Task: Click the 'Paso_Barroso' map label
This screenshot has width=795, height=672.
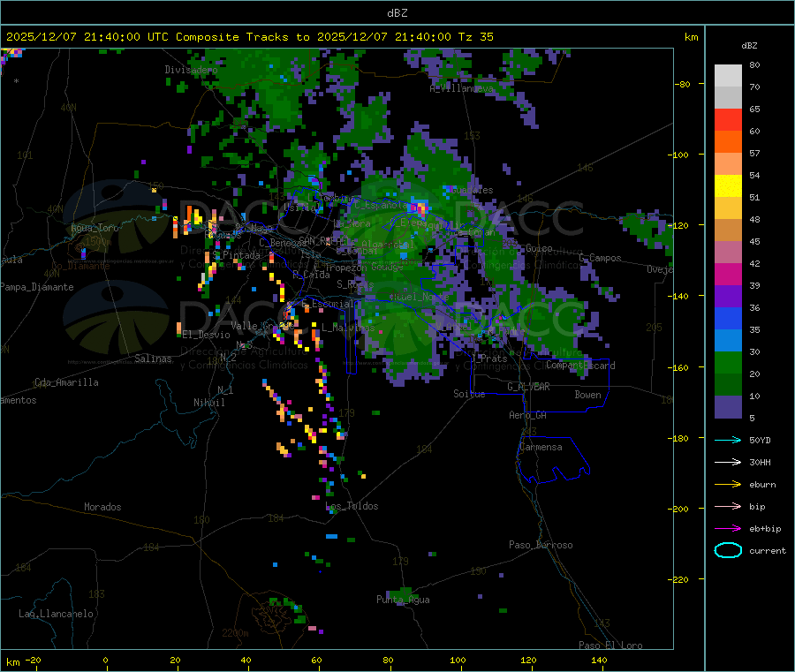Action: coord(541,545)
